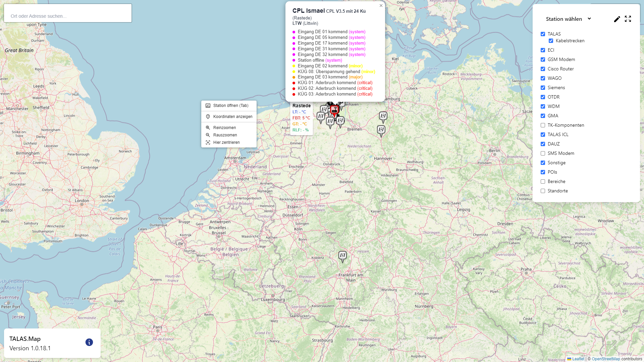Click the address search input field

click(68, 16)
